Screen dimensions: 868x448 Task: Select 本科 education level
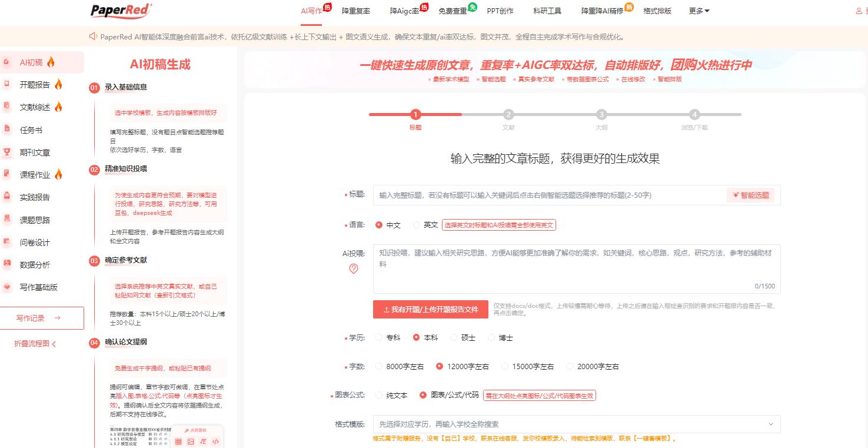click(x=417, y=337)
